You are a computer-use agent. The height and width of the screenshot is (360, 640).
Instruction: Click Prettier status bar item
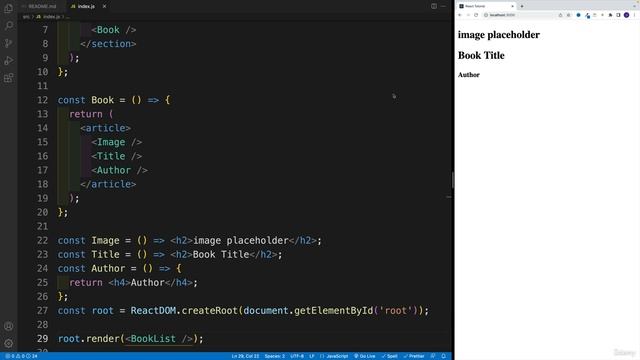click(414, 356)
